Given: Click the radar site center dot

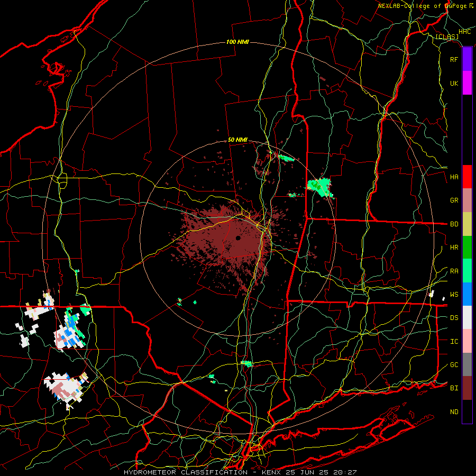Looking at the screenshot, I should pos(238,238).
